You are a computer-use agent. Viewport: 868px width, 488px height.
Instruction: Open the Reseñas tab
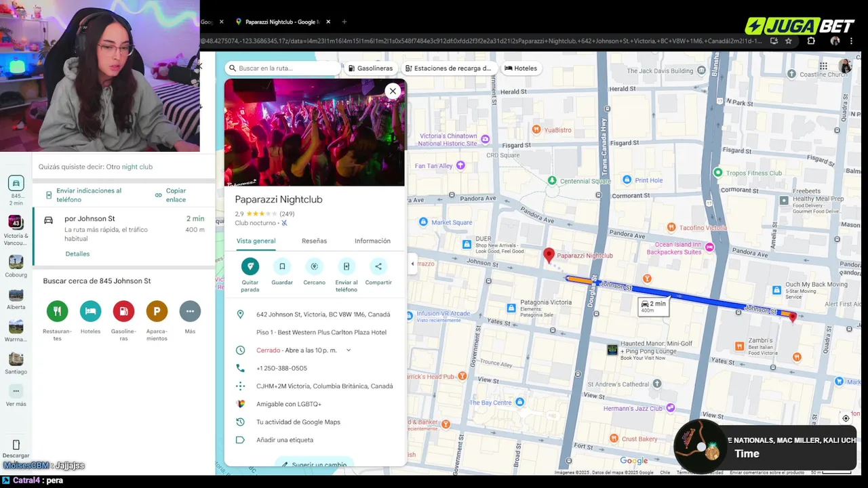pos(314,241)
